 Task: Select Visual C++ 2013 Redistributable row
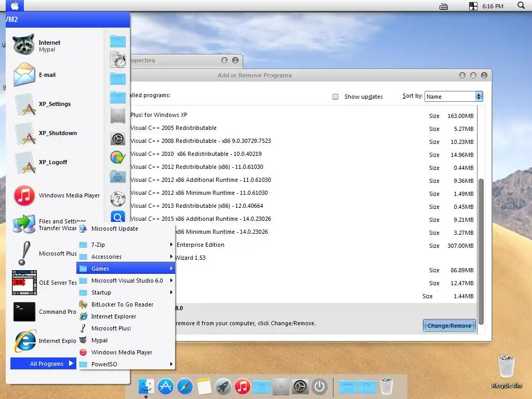pyautogui.click(x=303, y=206)
